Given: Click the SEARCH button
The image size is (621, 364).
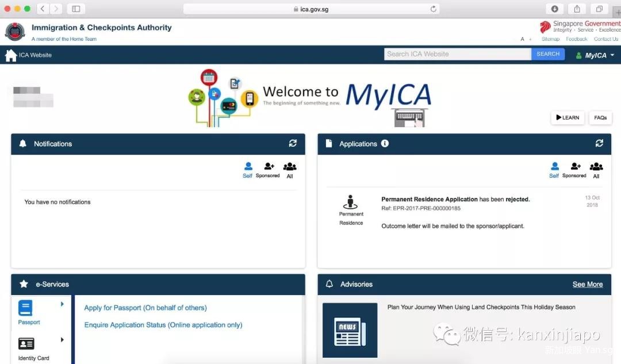Looking at the screenshot, I should tap(548, 54).
